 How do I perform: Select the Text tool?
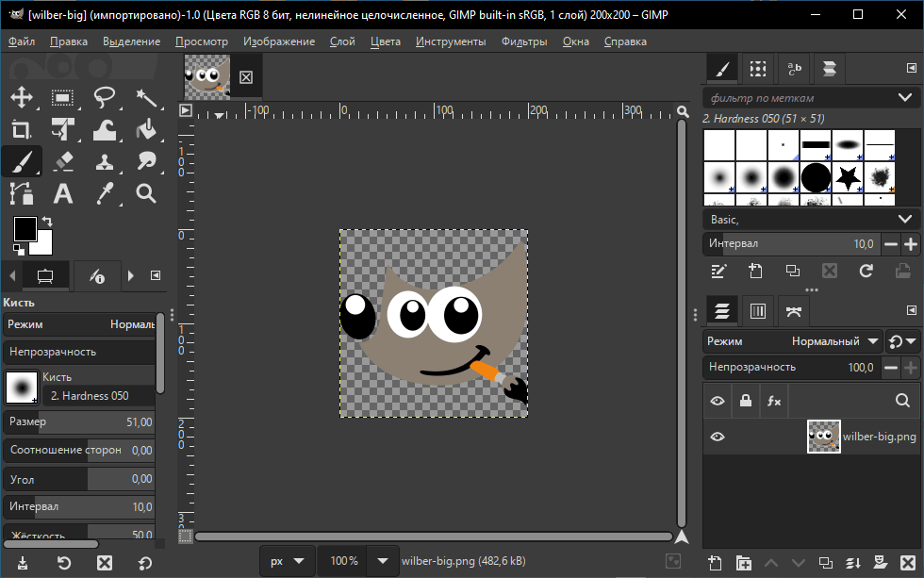click(x=62, y=193)
